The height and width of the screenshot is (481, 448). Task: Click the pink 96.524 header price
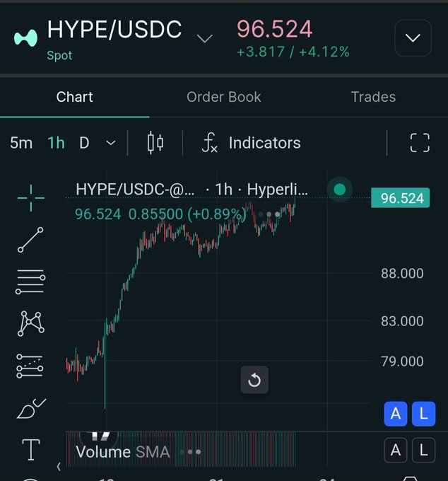[x=274, y=29]
